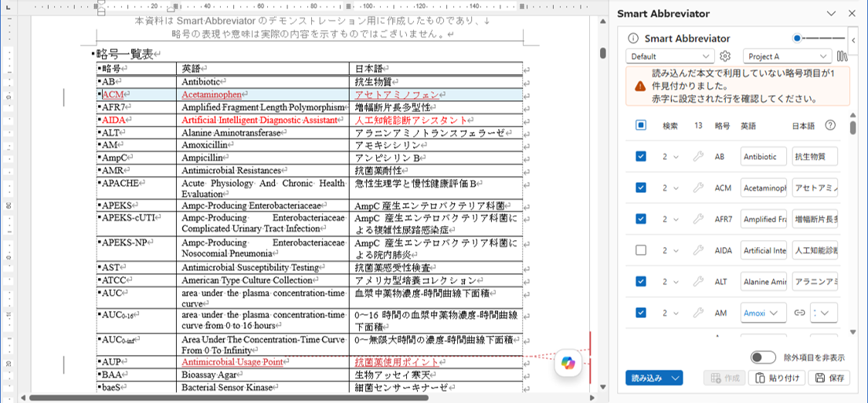Viewport: 868px width, 403px height.
Task: Open the Copilot floating icon
Action: click(x=568, y=362)
